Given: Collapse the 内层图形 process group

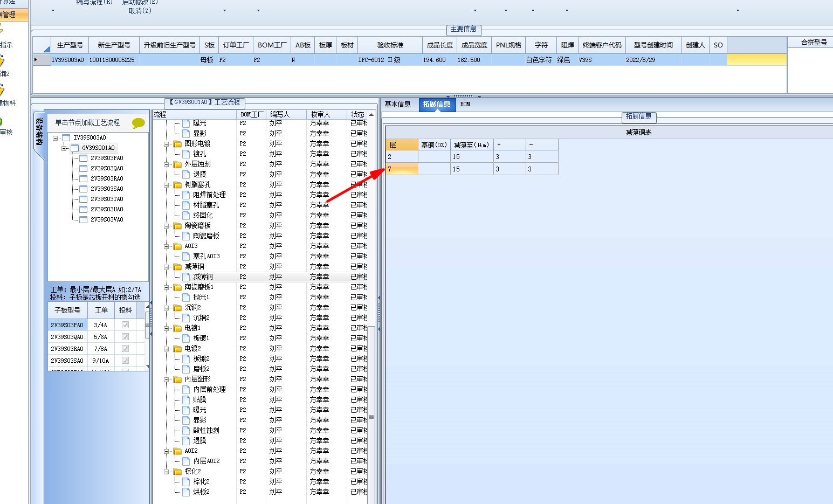Looking at the screenshot, I should tap(167, 379).
